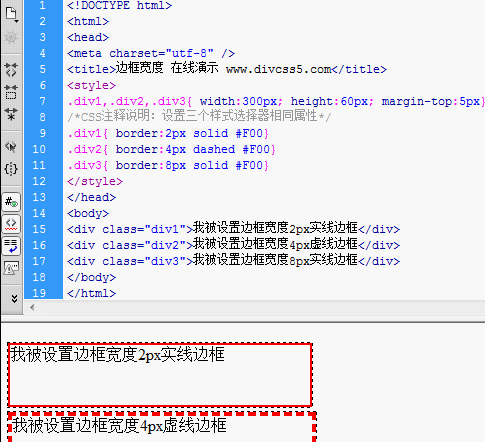Click the #F00 color value on line 9
Screen dimensions: 485x442
click(249, 133)
